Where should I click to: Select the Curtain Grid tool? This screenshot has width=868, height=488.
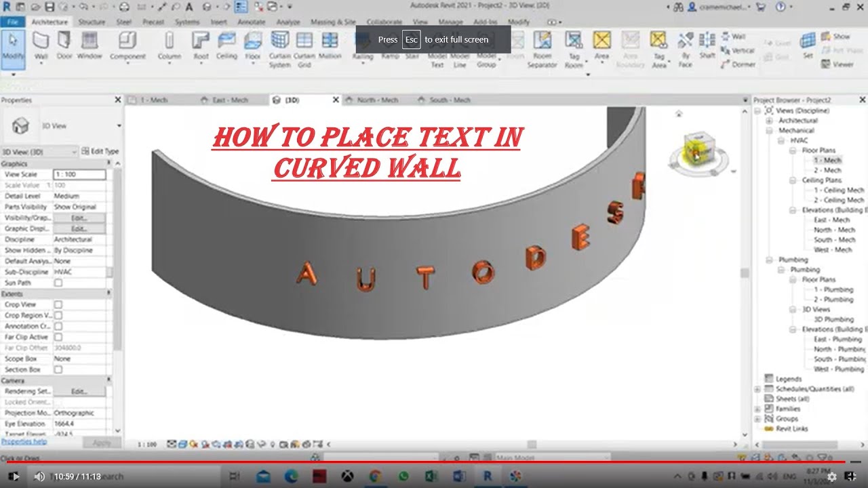point(304,49)
